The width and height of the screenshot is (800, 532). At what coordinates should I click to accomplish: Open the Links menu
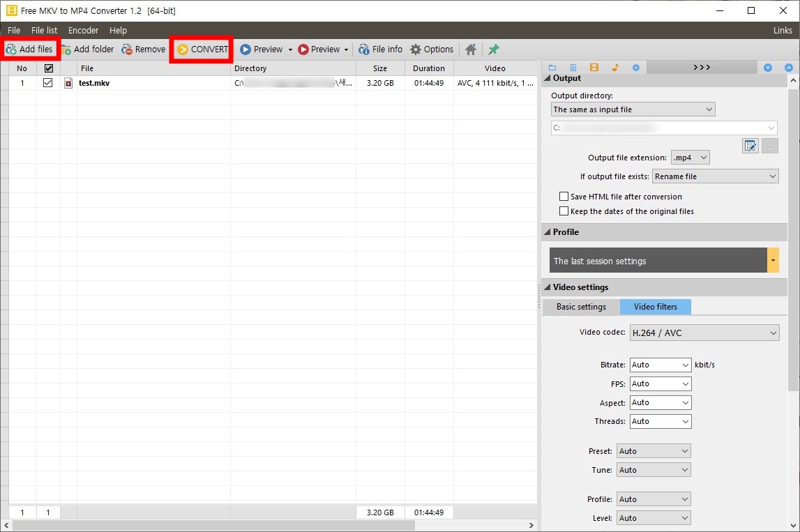coord(782,30)
